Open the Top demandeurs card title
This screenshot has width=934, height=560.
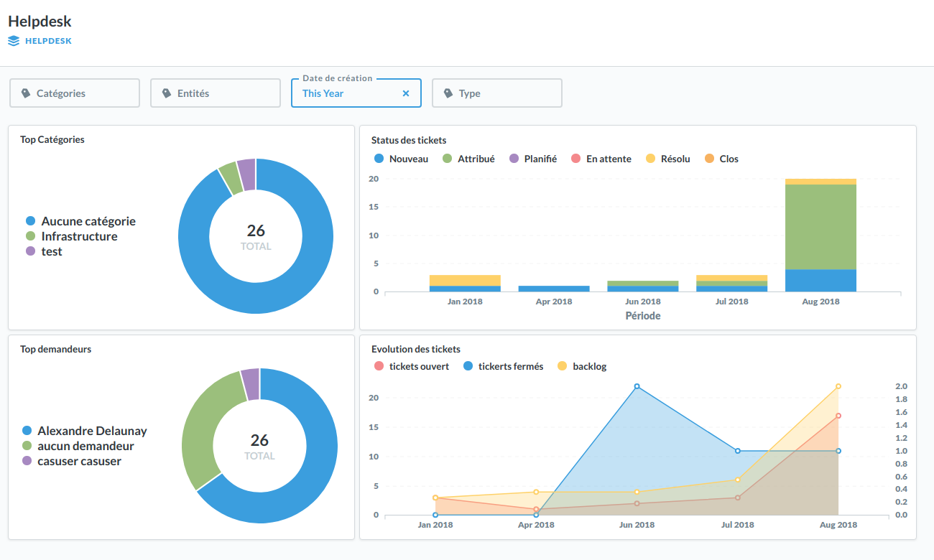pos(55,349)
